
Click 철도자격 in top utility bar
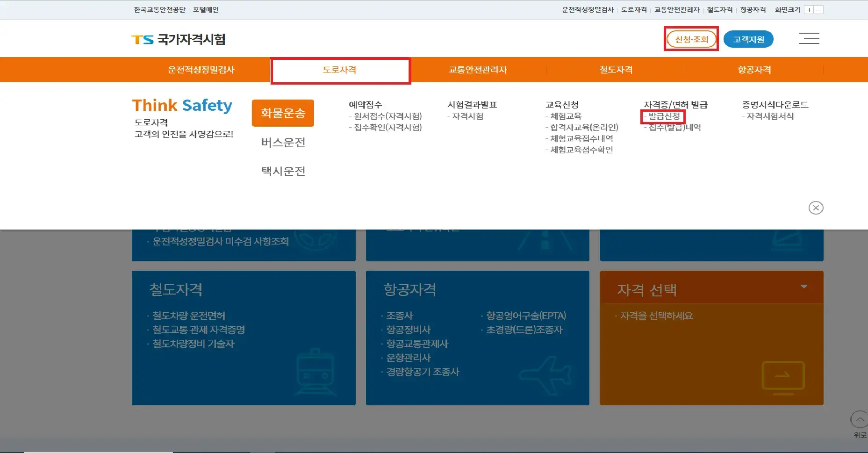[x=720, y=10]
